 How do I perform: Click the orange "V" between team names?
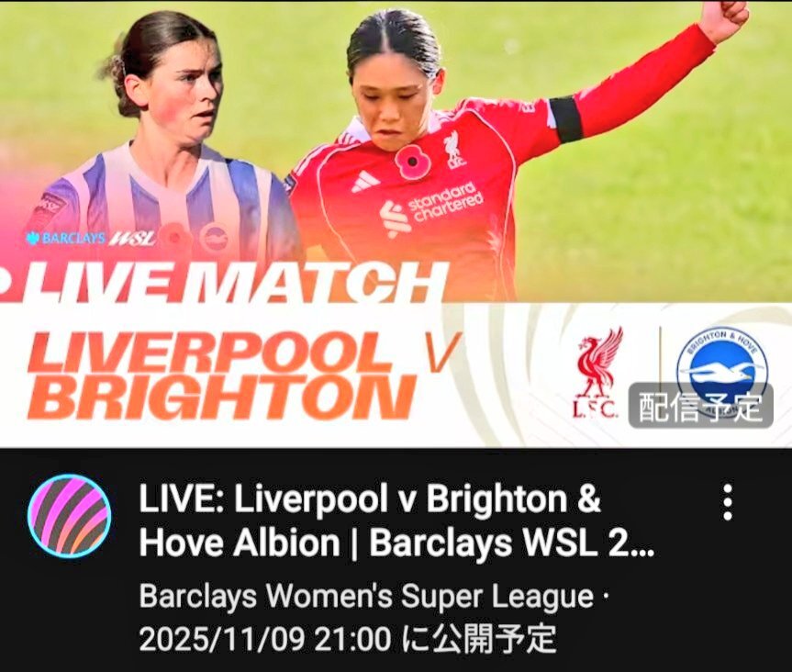[x=439, y=353]
